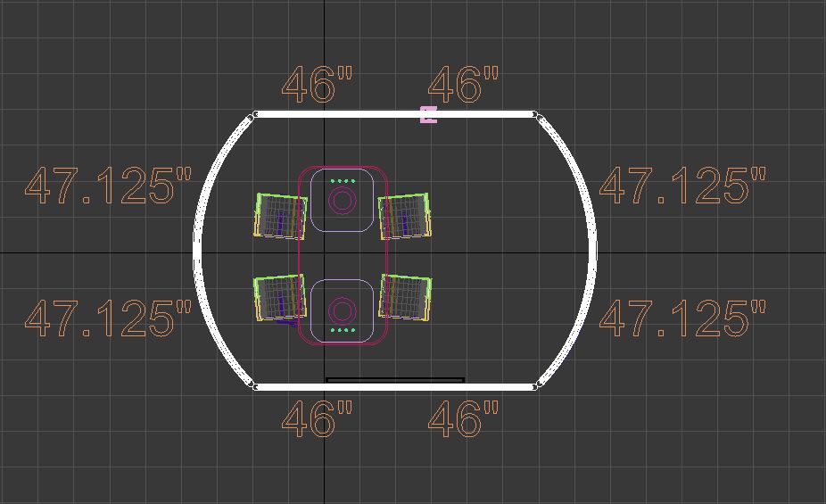Image resolution: width=826 pixels, height=504 pixels.
Task: Select the concentric circle in the upper place setting
Action: click(x=342, y=200)
